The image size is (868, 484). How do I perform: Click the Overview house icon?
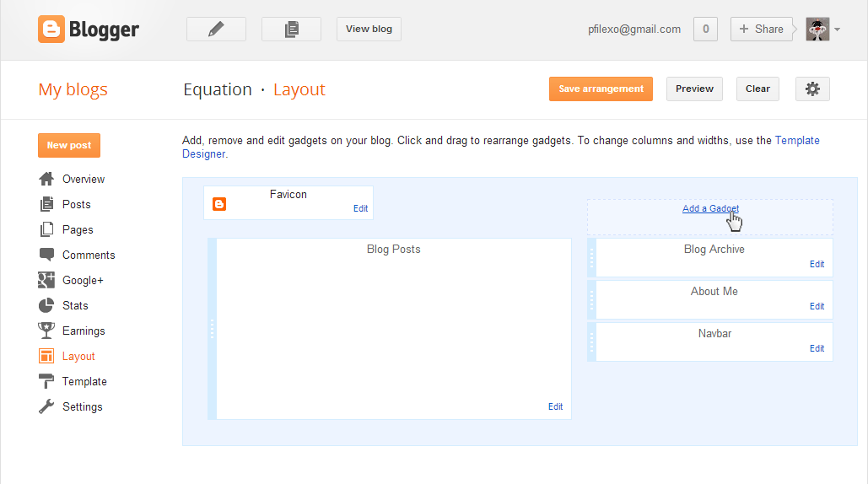pos(47,179)
